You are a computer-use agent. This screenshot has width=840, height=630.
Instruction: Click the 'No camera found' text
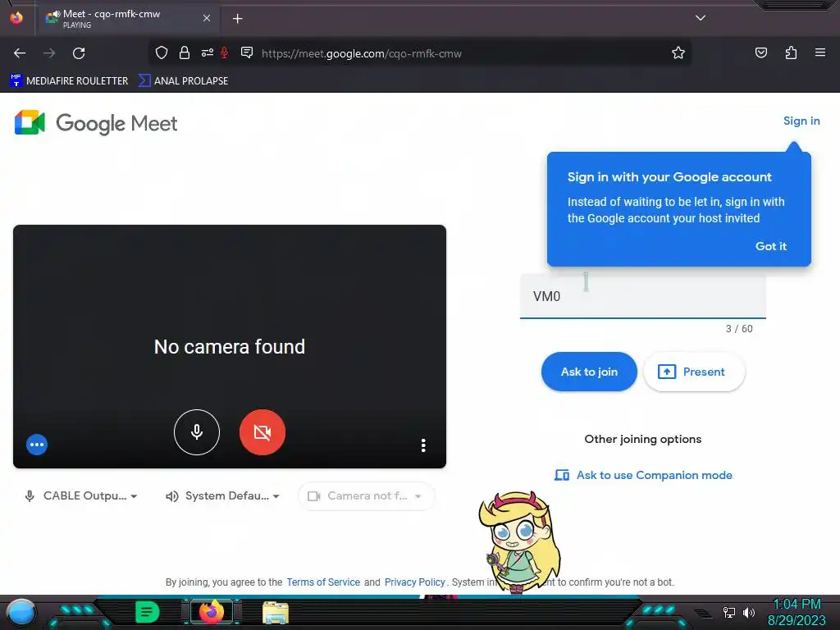tap(230, 347)
